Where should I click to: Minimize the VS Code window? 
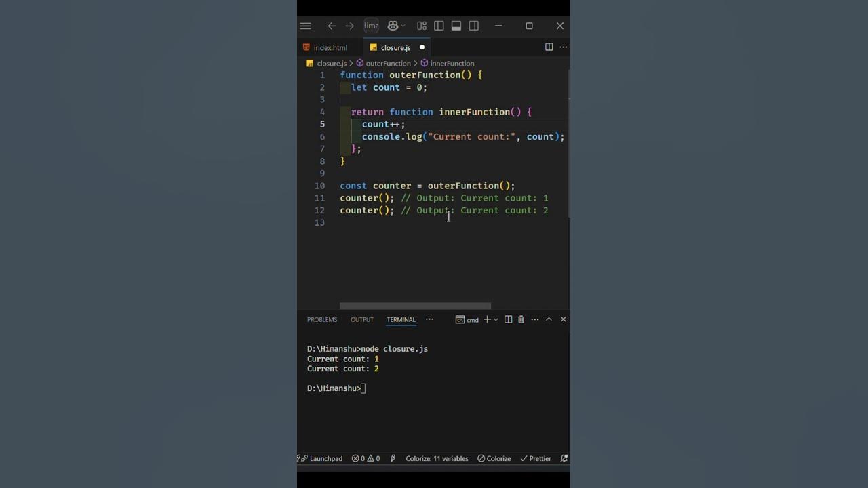[498, 26]
